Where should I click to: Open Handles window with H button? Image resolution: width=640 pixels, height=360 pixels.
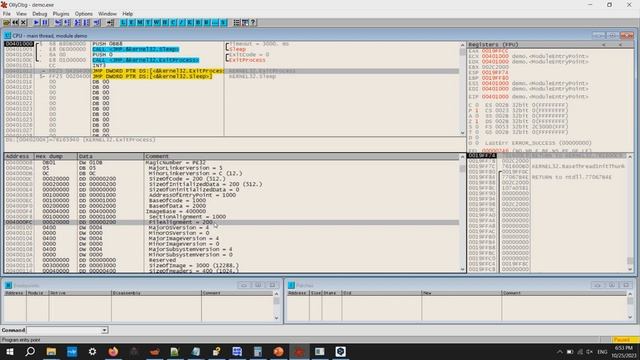[x=165, y=22]
